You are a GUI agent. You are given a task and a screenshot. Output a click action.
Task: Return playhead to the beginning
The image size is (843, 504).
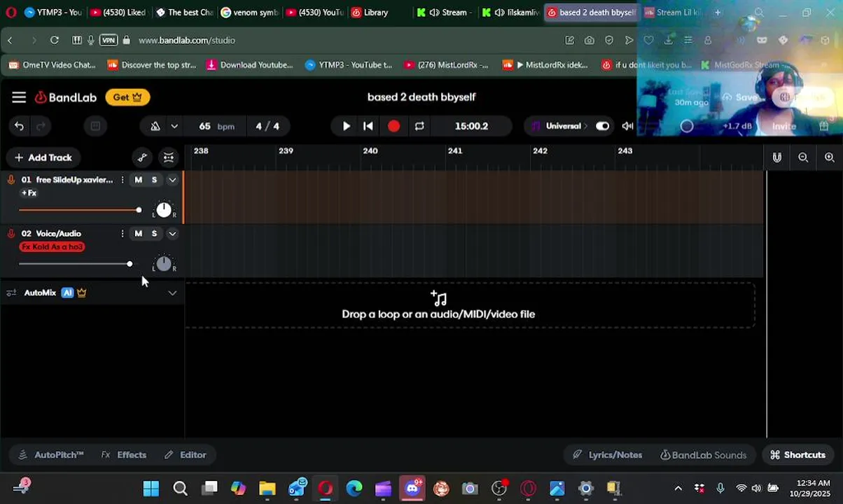coord(368,126)
